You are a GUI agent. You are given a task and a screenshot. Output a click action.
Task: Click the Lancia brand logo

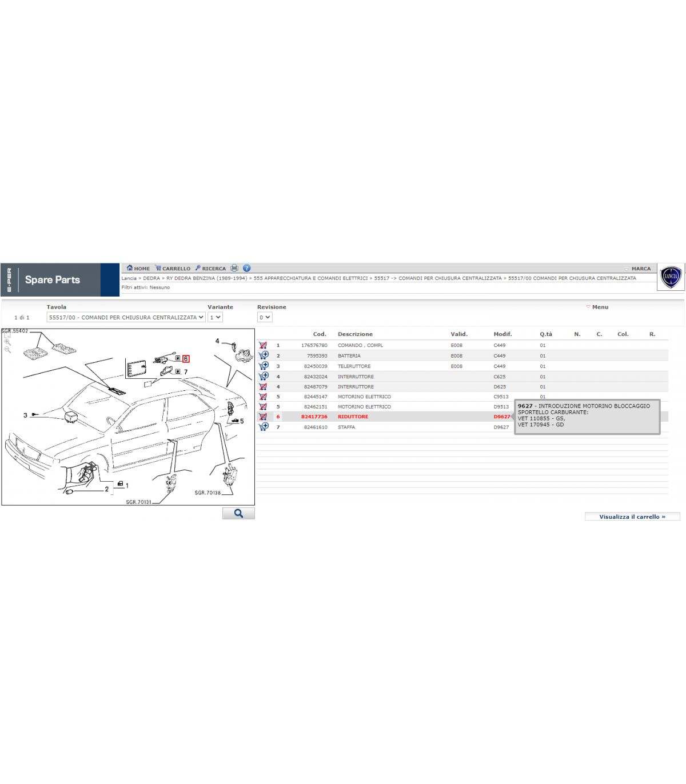(671, 277)
